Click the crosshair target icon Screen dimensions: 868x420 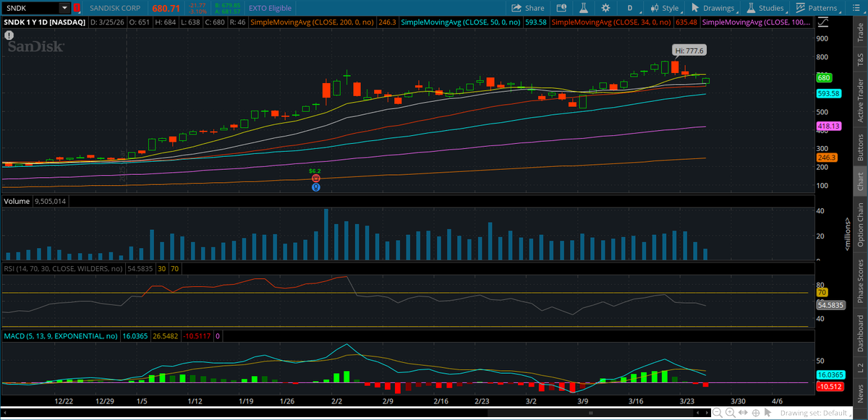coord(755,412)
